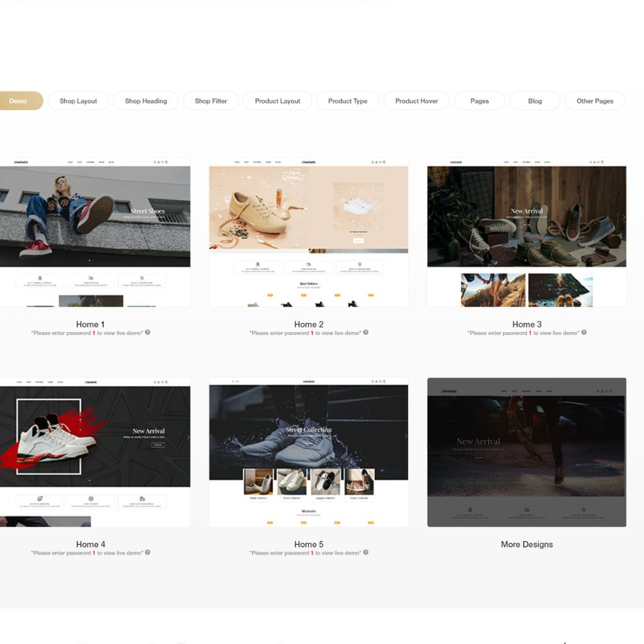Open the More Designs thumbnail
This screenshot has width=644, height=644.
pyautogui.click(x=526, y=452)
